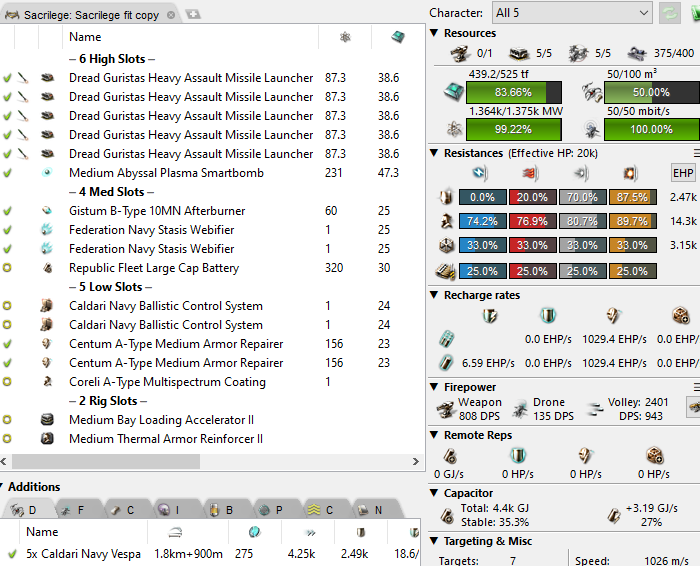The height and width of the screenshot is (566, 700).
Task: Open the Character dropdown showing All 5
Action: pyautogui.click(x=572, y=13)
